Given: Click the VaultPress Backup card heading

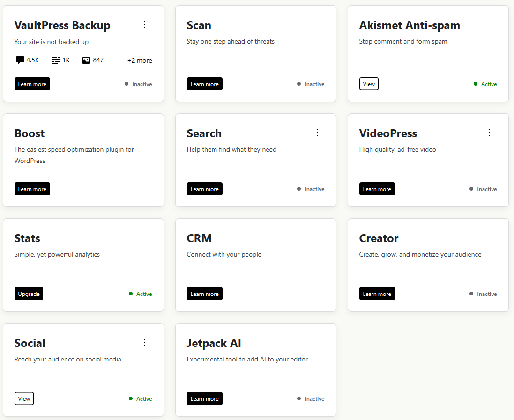Looking at the screenshot, I should tap(62, 25).
